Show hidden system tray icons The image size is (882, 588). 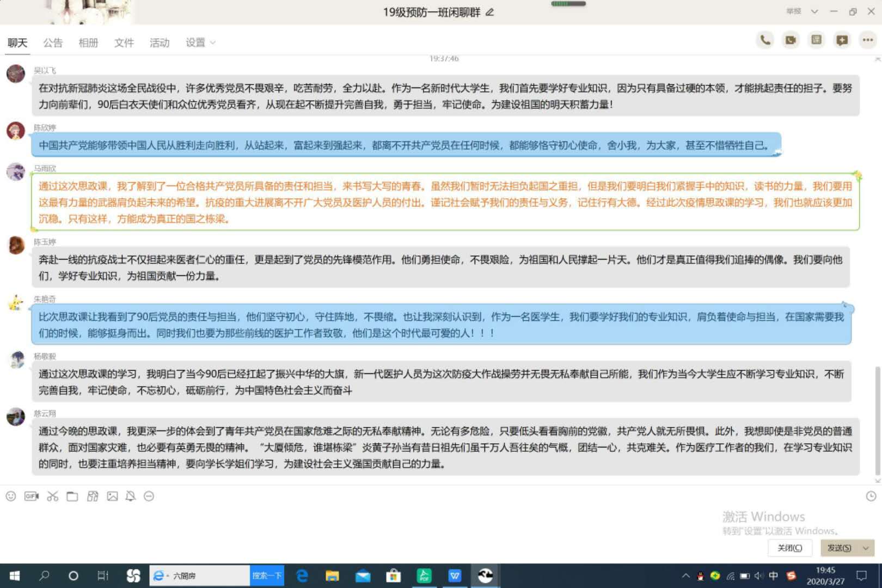click(685, 575)
